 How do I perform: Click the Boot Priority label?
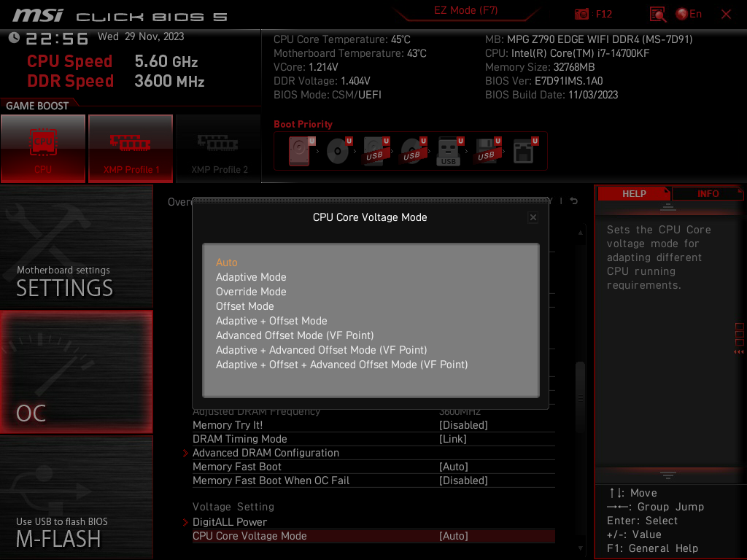[303, 124]
